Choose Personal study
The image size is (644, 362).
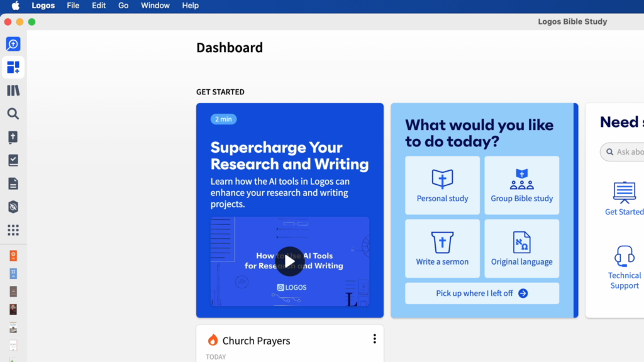tap(442, 186)
